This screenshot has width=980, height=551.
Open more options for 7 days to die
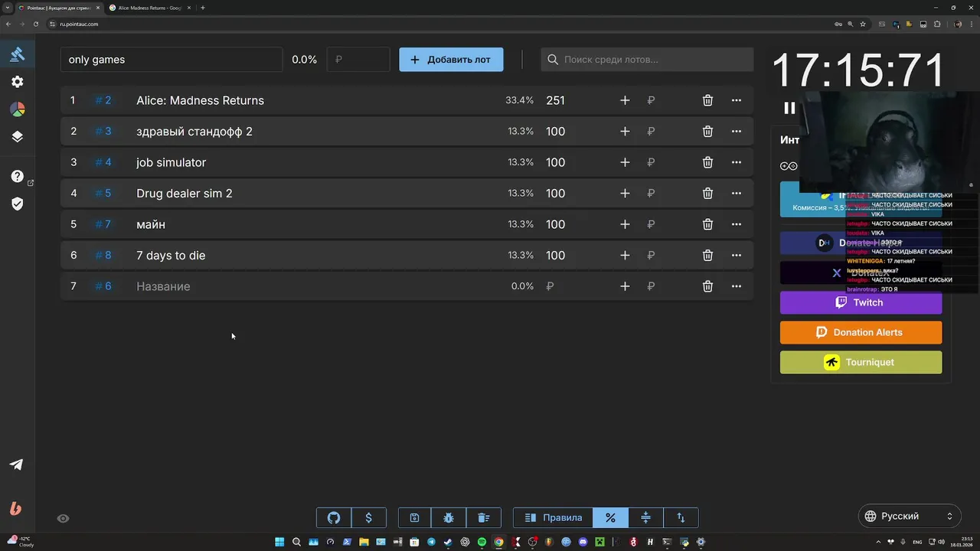[736, 256]
